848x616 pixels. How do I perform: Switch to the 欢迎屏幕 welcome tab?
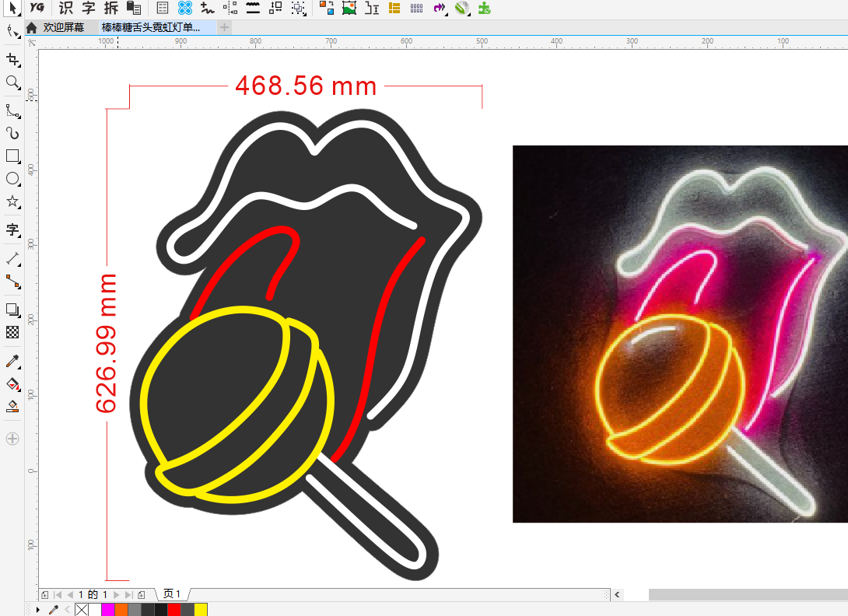63,27
